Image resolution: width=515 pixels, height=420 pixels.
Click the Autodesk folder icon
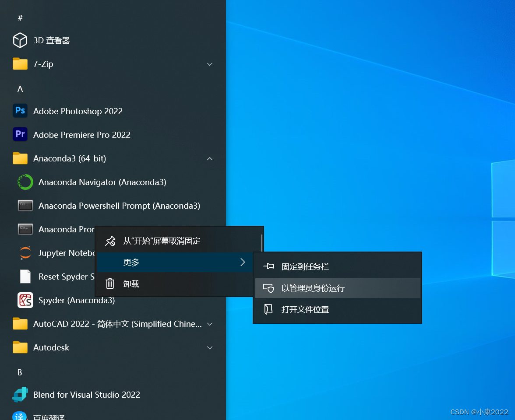click(x=20, y=347)
